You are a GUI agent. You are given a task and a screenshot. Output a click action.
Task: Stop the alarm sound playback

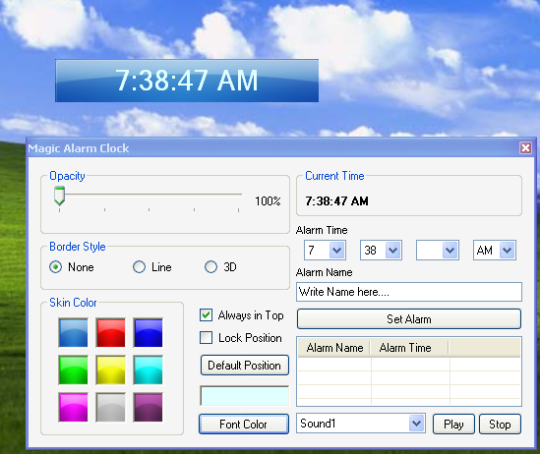(x=500, y=424)
